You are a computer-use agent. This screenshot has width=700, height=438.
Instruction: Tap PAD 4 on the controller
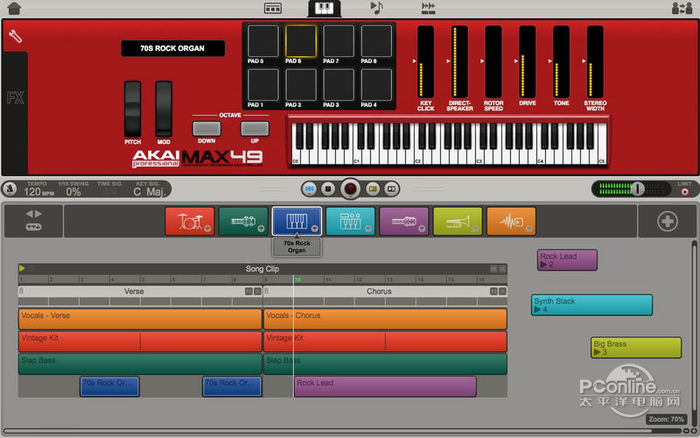click(376, 85)
